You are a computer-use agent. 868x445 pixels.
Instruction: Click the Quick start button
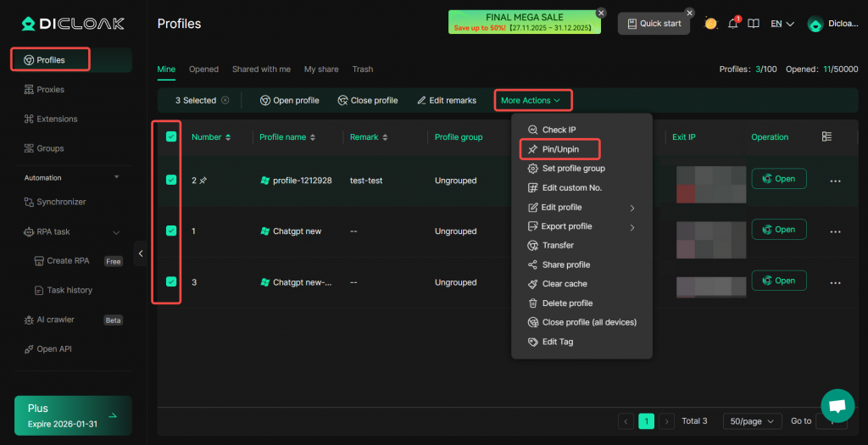coord(653,24)
